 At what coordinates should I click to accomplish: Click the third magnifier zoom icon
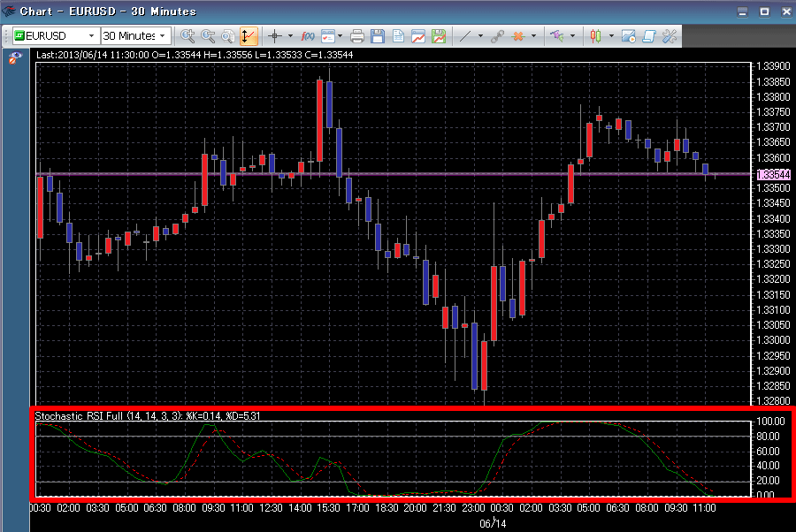click(228, 36)
